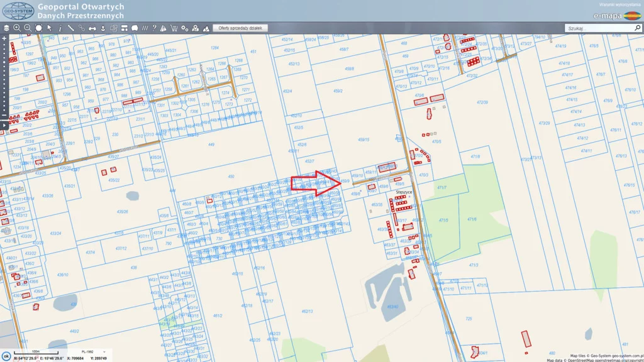
Task: Open the settings gears icon
Action: point(184,28)
